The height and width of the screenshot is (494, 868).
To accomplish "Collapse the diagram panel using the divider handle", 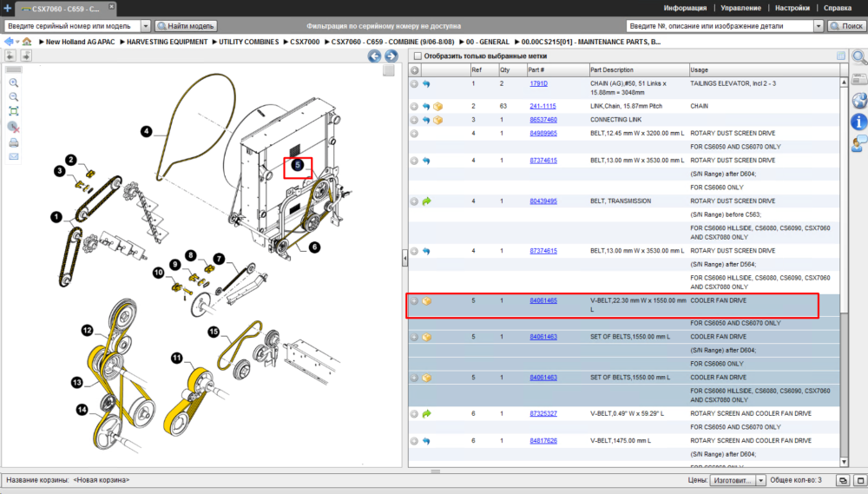I will click(x=404, y=258).
